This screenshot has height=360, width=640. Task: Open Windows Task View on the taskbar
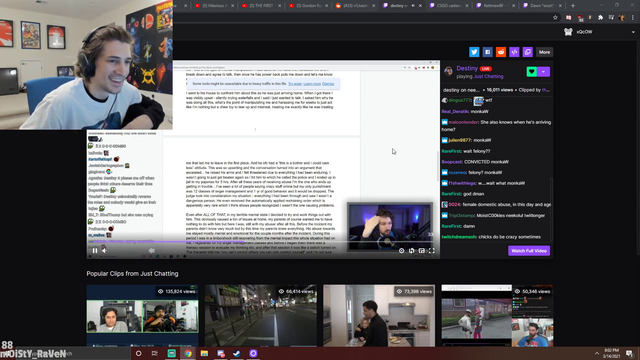[x=154, y=353]
